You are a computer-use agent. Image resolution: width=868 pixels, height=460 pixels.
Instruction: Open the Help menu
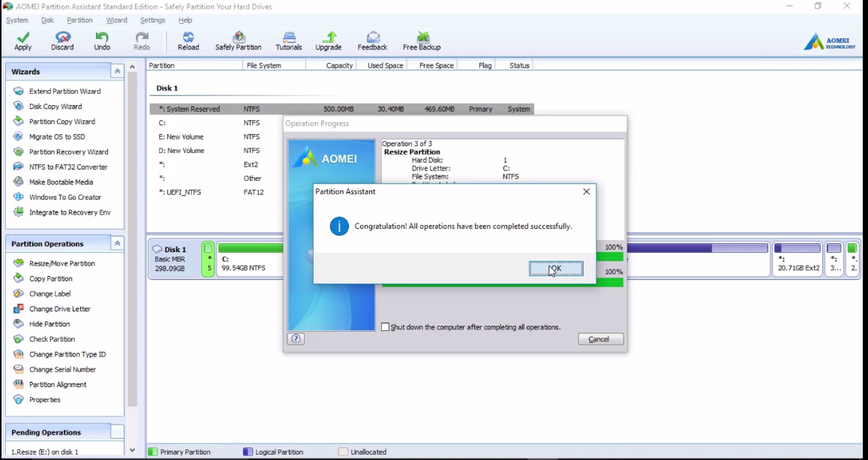click(x=185, y=20)
